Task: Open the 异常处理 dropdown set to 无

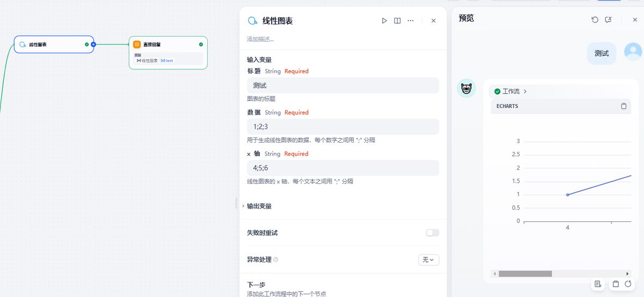Action: click(428, 259)
